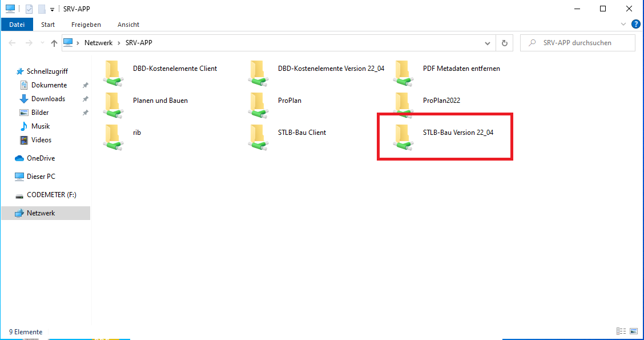The image size is (644, 340).
Task: Click the properties checkmark icon in the title bar
Action: 29,9
